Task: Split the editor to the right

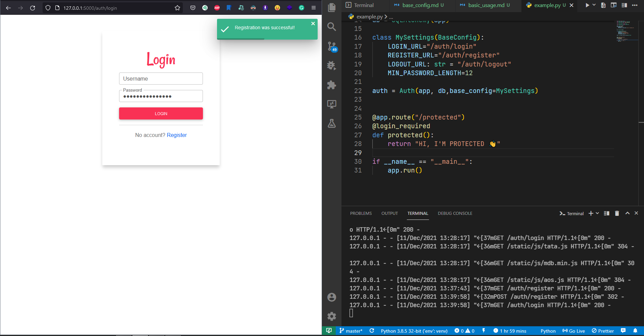Action: point(624,5)
